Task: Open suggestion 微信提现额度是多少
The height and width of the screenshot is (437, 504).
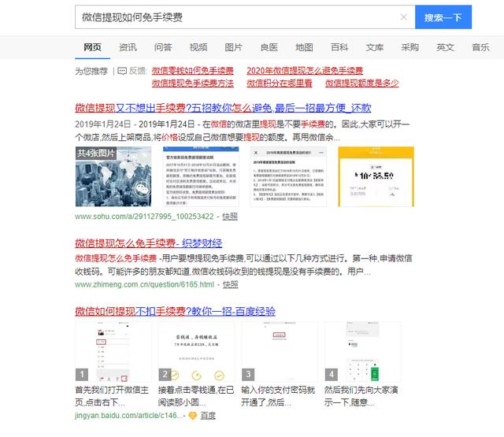Action: (x=362, y=83)
